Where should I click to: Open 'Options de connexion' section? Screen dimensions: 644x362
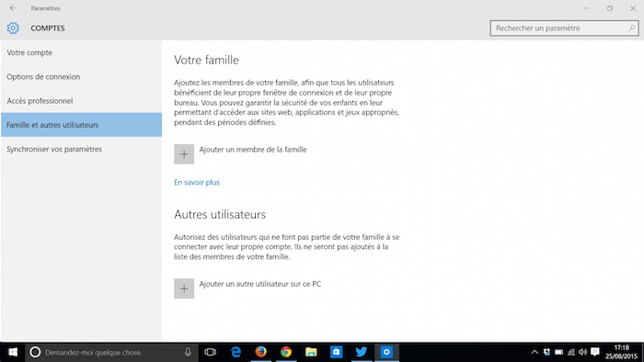pos(81,76)
